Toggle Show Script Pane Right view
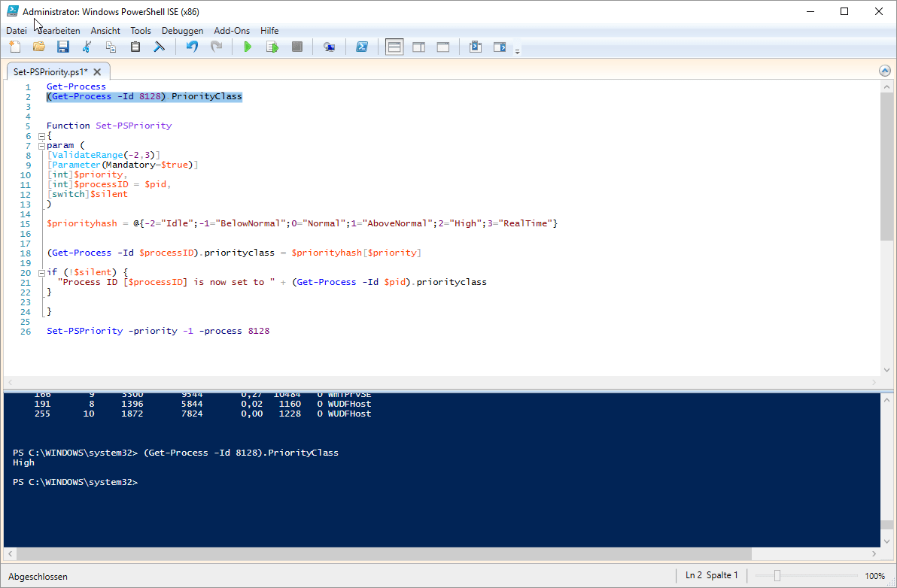Screen dimensions: 897x588 pyautogui.click(x=418, y=46)
